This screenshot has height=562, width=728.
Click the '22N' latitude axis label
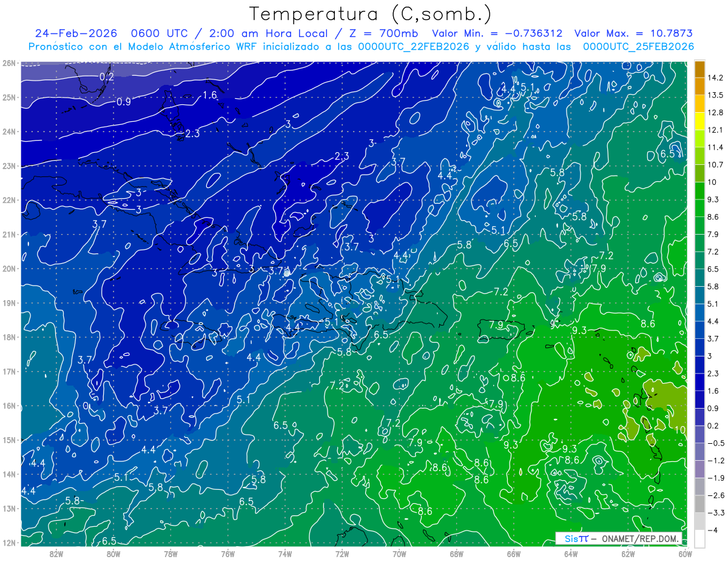tap(9, 200)
